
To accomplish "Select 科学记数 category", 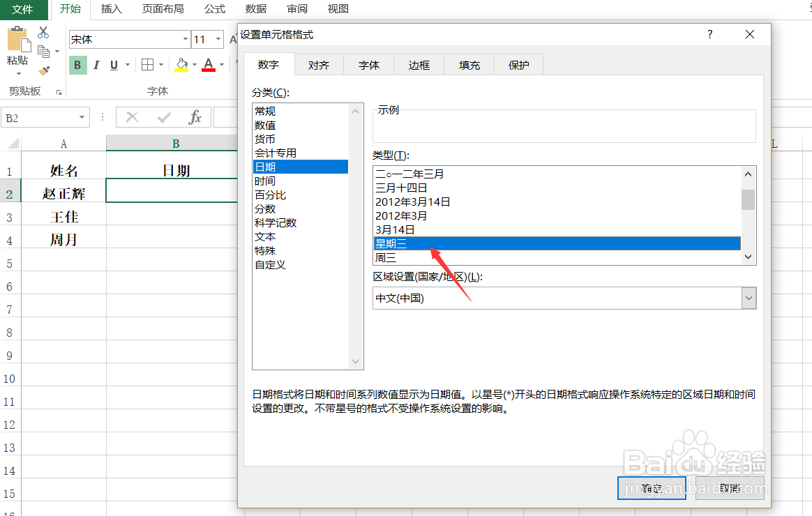I will 301,223.
